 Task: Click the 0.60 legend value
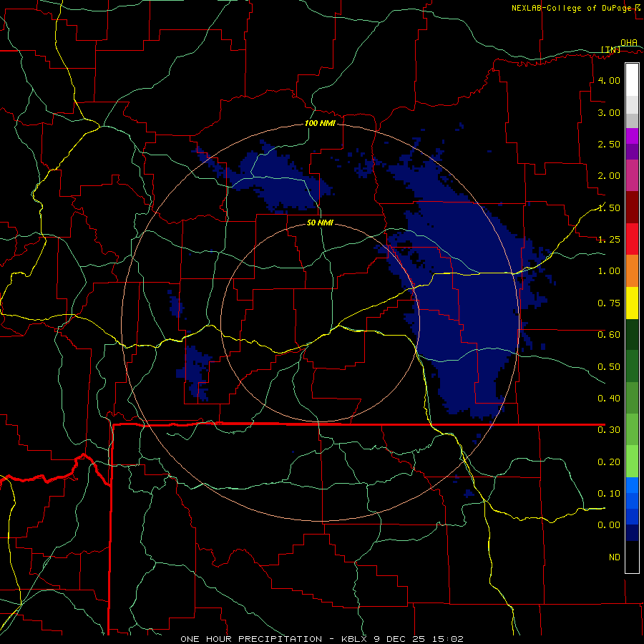pyautogui.click(x=609, y=335)
